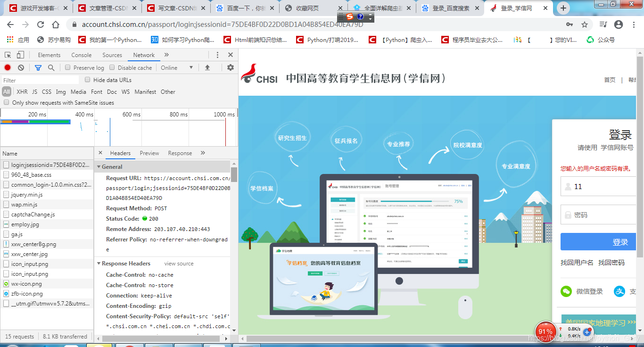Click the browser back arrow
This screenshot has height=347, width=644.
pyautogui.click(x=10, y=25)
